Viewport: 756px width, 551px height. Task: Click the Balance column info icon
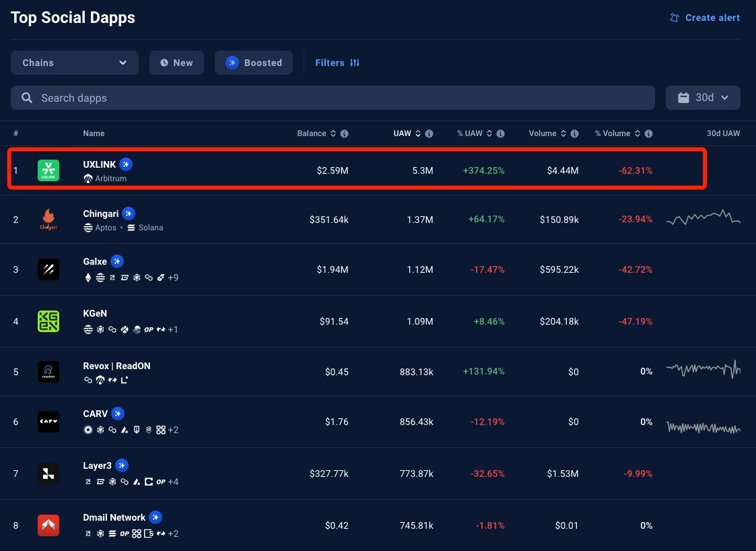point(344,133)
